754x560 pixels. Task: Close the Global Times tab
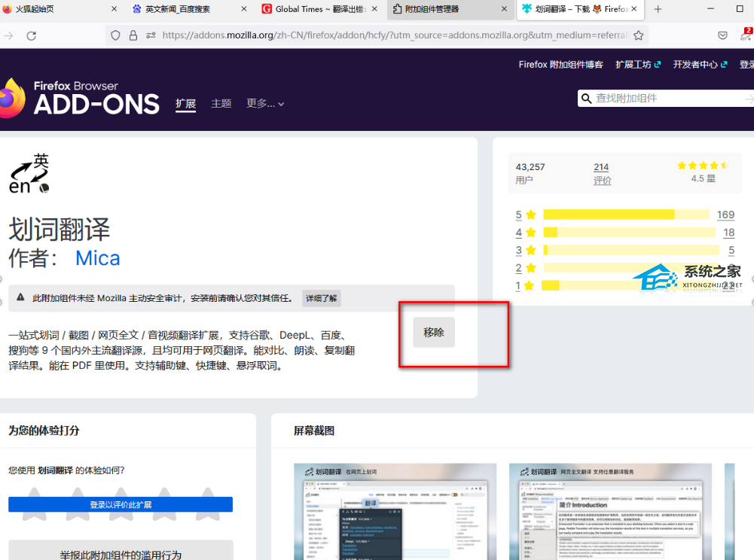click(374, 8)
